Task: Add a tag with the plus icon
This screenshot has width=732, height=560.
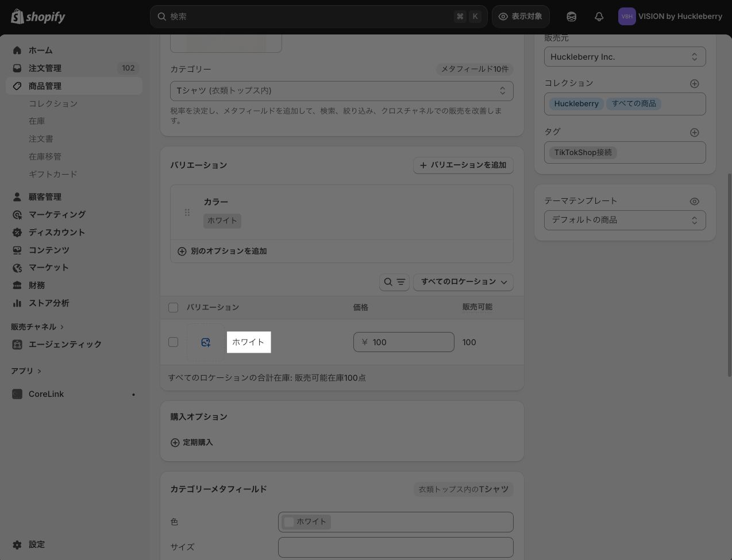Action: pos(694,133)
